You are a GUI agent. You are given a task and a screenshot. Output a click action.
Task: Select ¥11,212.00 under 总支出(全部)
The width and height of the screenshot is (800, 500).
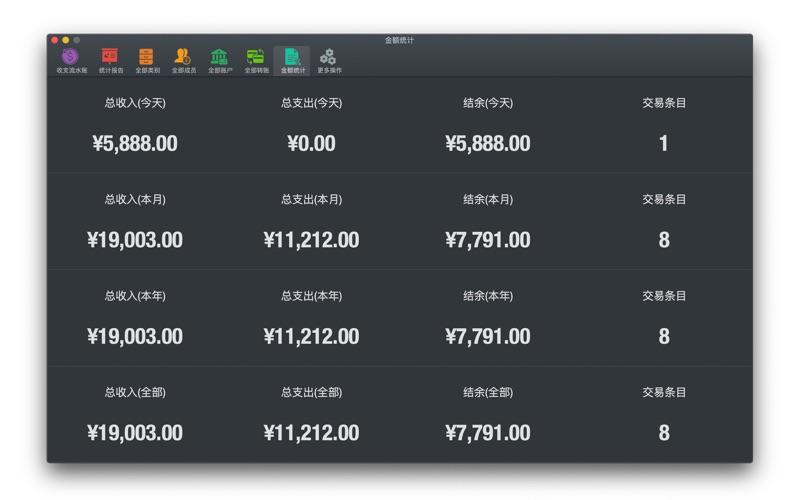click(311, 433)
